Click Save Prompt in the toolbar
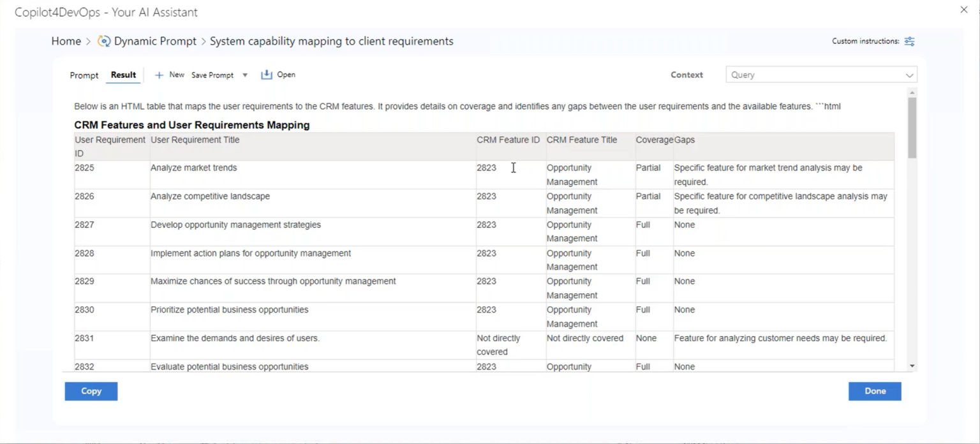The width and height of the screenshot is (980, 444). (x=212, y=75)
